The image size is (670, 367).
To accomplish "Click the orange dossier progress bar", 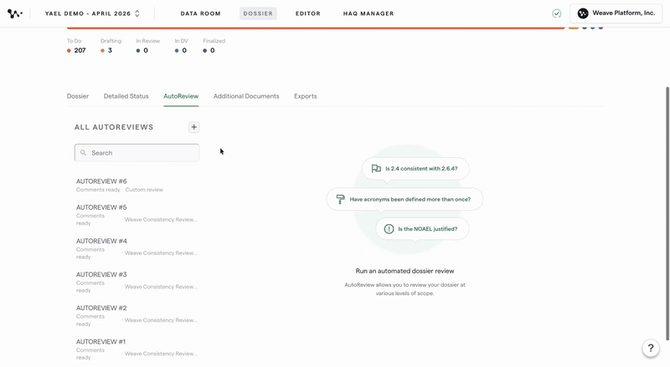I will (316, 28).
